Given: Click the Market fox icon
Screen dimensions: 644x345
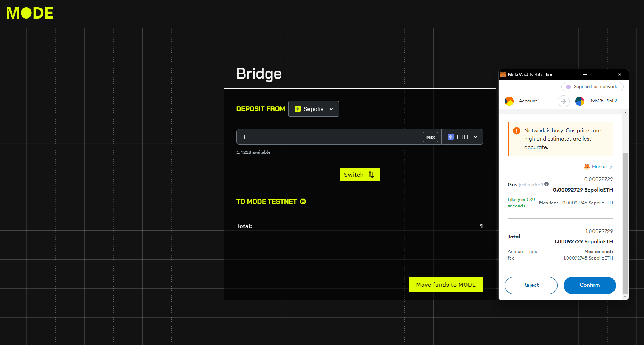Looking at the screenshot, I should point(587,167).
